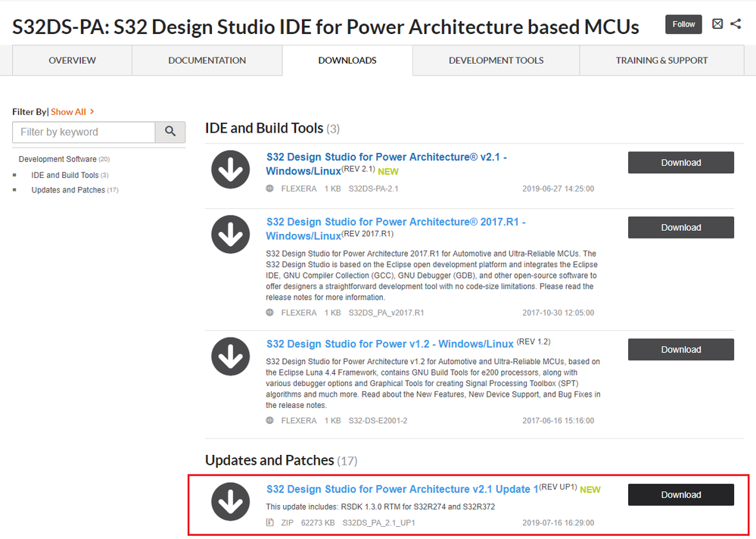The width and height of the screenshot is (756, 539).
Task: Click date 2019-07-16 16:29:00
Action: coord(558,522)
